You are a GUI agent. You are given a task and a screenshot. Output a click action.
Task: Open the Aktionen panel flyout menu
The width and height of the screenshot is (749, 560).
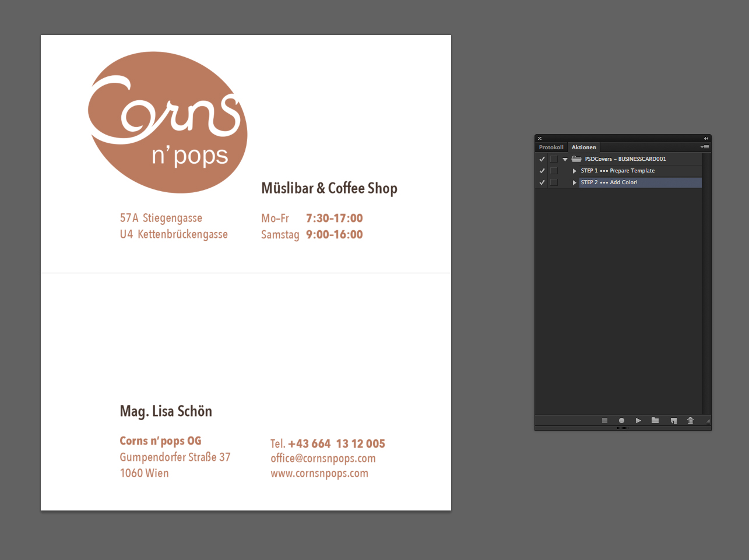pyautogui.click(x=705, y=147)
